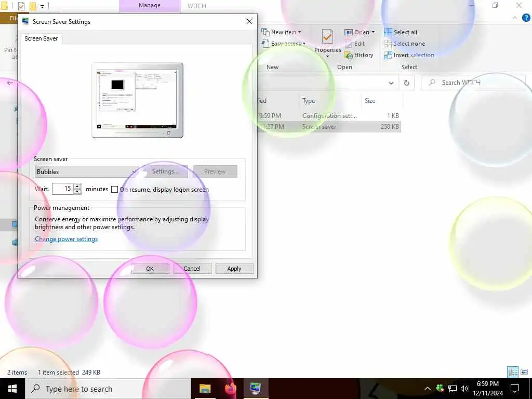This screenshot has height=399, width=532.
Task: Open File Explorer from the taskbar
Action: (205, 389)
